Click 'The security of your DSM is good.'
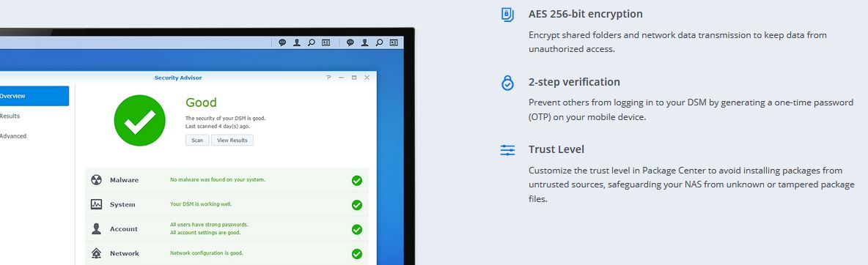The image size is (868, 265). pyautogui.click(x=225, y=118)
